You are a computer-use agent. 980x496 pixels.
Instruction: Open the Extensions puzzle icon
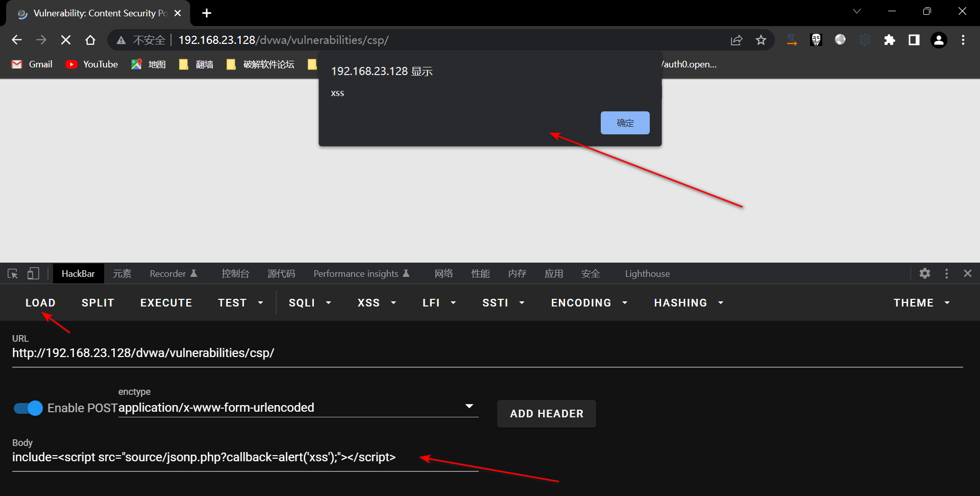(x=889, y=40)
